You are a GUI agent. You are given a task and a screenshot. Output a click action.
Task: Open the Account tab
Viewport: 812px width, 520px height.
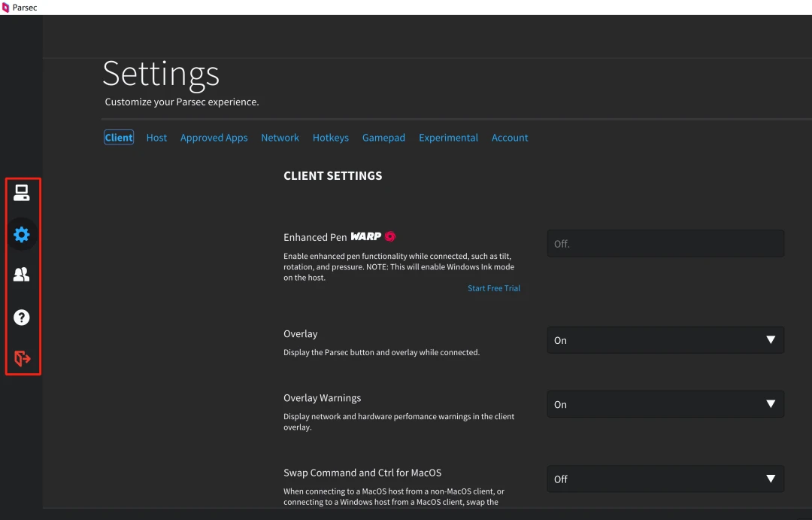click(x=510, y=138)
